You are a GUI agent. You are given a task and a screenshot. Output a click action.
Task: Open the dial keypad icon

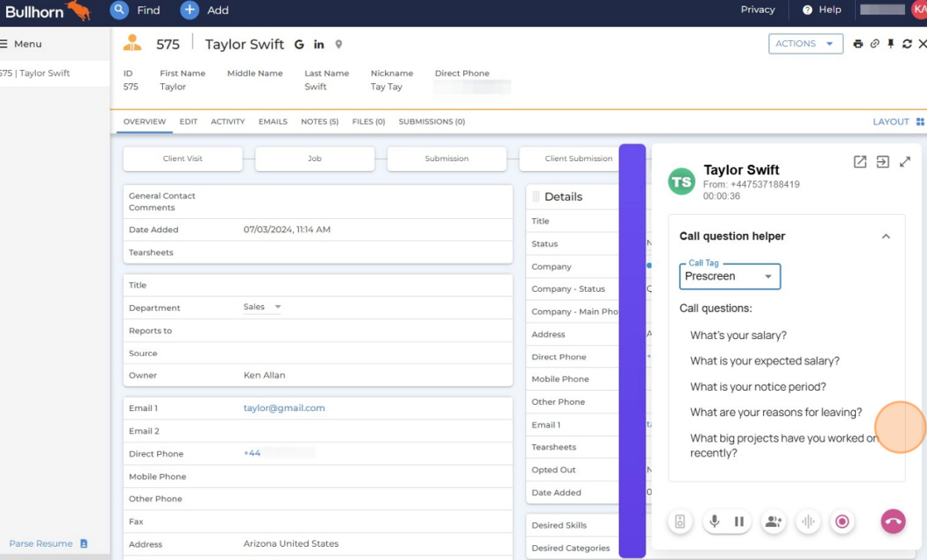680,521
